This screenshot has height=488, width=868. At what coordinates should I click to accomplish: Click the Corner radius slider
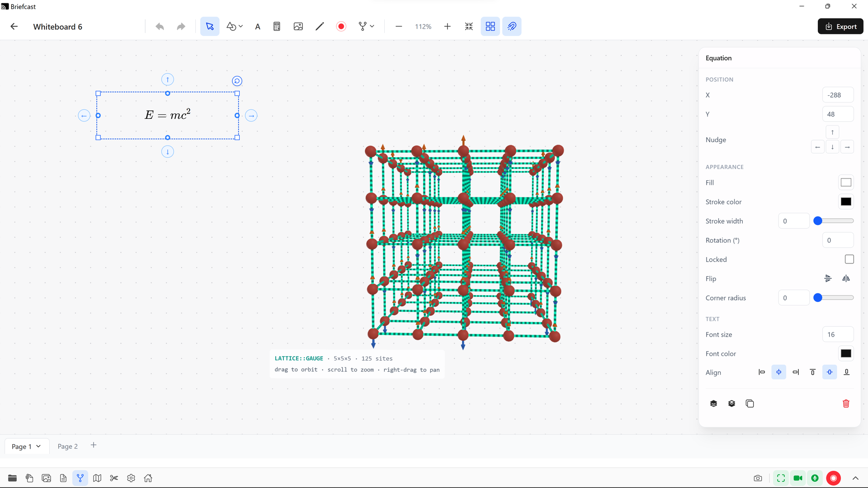coord(833,298)
